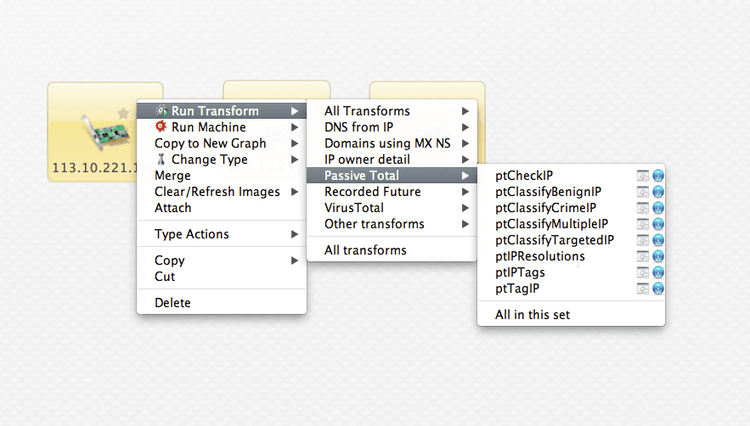
Task: Select Delete in the context menu
Action: [173, 303]
